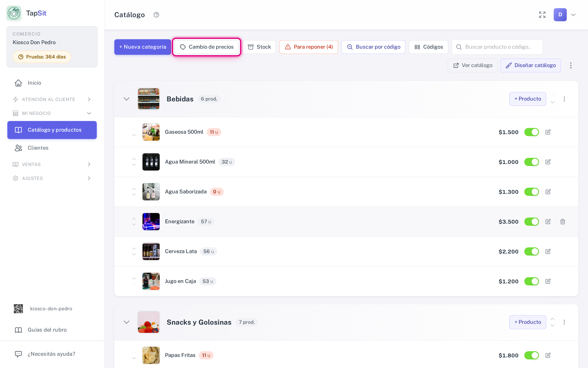Switch off the Energizante toggle
The width and height of the screenshot is (588, 368).
coord(531,222)
